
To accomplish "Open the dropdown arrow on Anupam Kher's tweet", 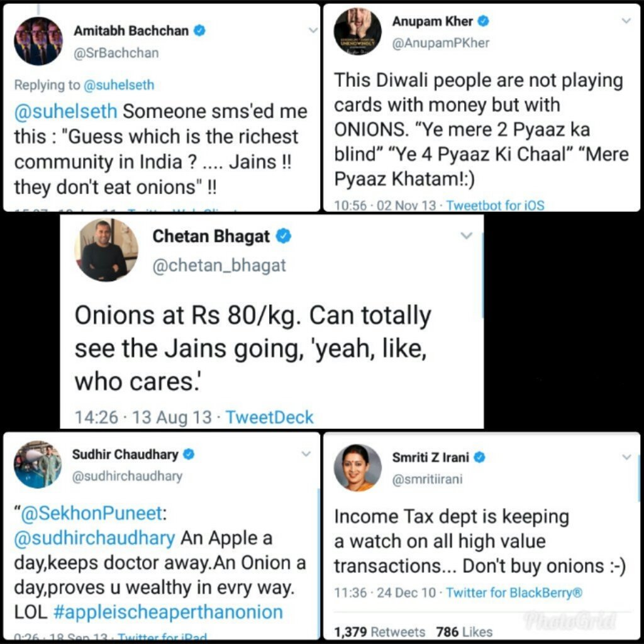I will 626,21.
